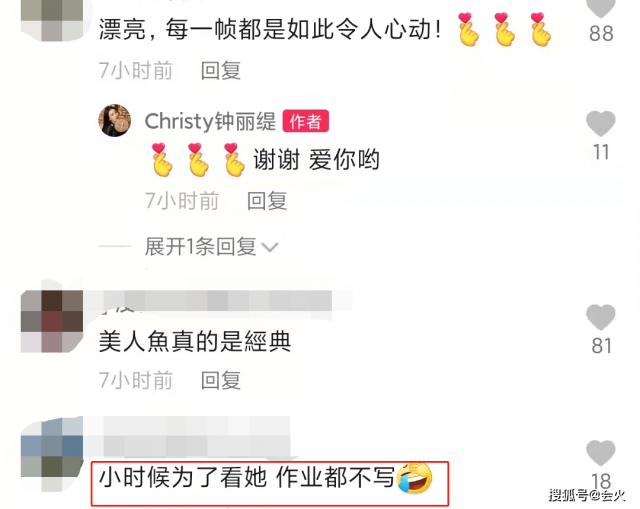Like the comment with 88 likes
This screenshot has width=640, height=509.
tap(600, 8)
